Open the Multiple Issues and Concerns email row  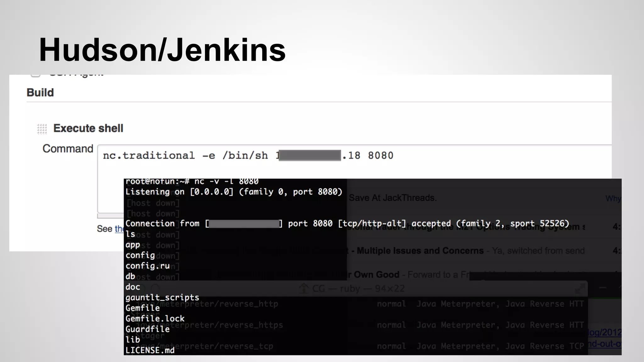[x=420, y=251]
